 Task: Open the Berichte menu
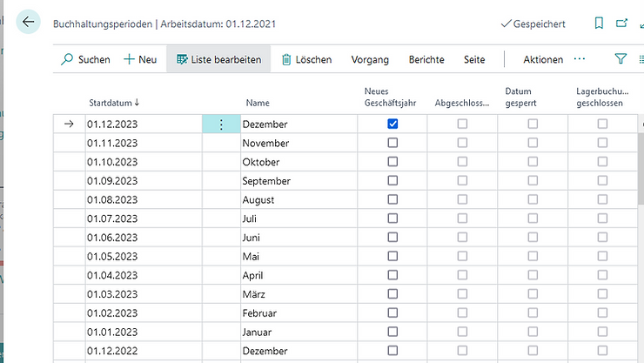pyautogui.click(x=426, y=59)
